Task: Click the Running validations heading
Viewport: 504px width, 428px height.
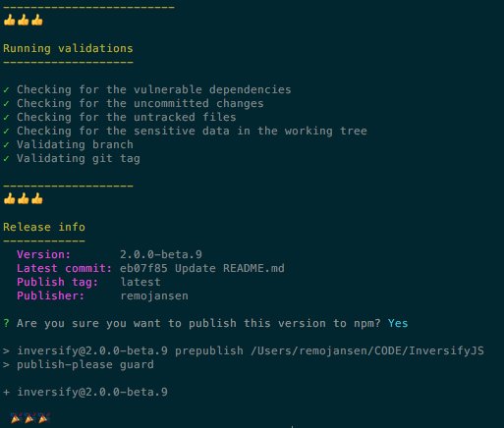Action: (68, 48)
